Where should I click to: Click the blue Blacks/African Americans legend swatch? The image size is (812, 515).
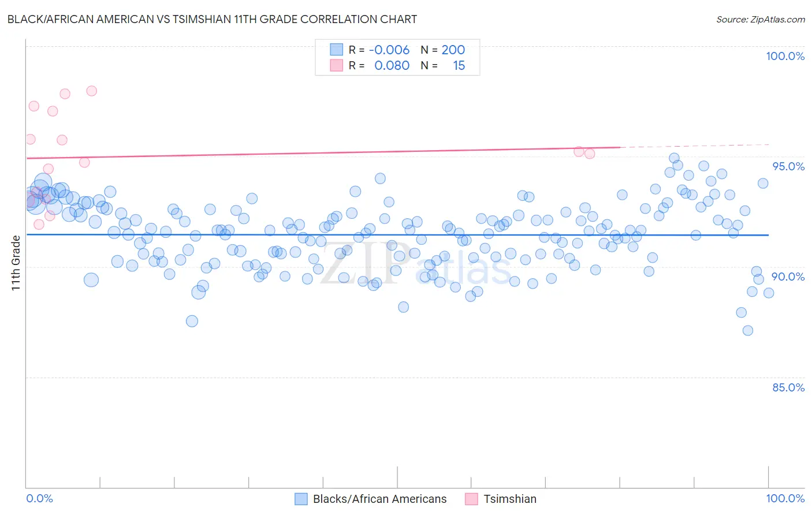(x=301, y=499)
